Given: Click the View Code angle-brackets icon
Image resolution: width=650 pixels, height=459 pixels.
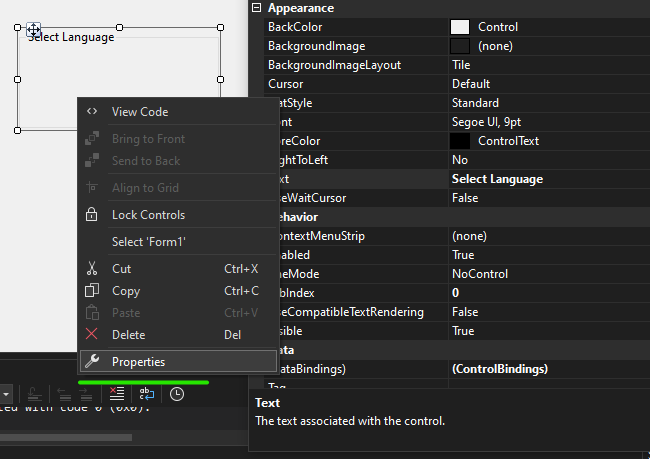Looking at the screenshot, I should click(x=92, y=112).
